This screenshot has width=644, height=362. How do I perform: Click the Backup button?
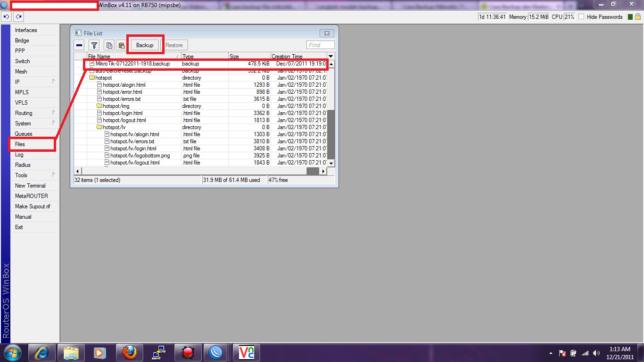tap(145, 45)
